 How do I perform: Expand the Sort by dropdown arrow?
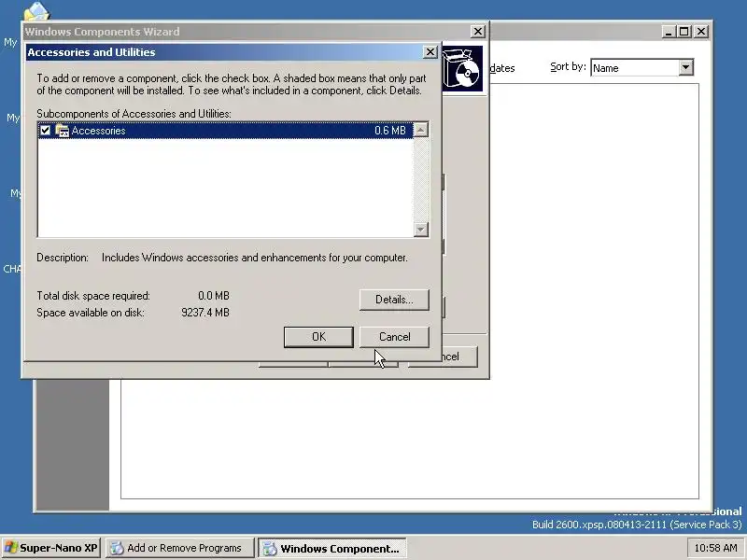685,67
